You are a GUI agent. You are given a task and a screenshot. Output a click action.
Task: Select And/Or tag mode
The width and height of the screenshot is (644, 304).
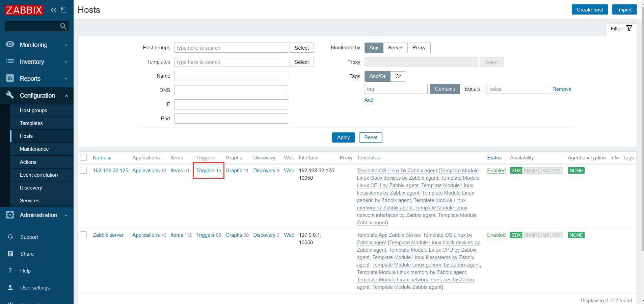377,76
